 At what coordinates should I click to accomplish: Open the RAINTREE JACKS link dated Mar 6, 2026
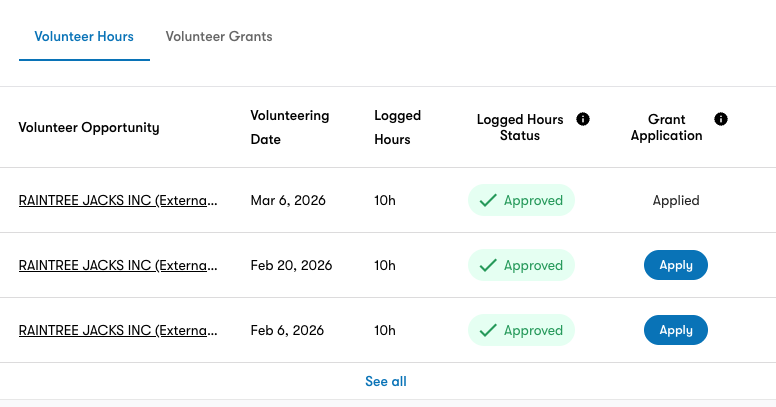click(118, 201)
